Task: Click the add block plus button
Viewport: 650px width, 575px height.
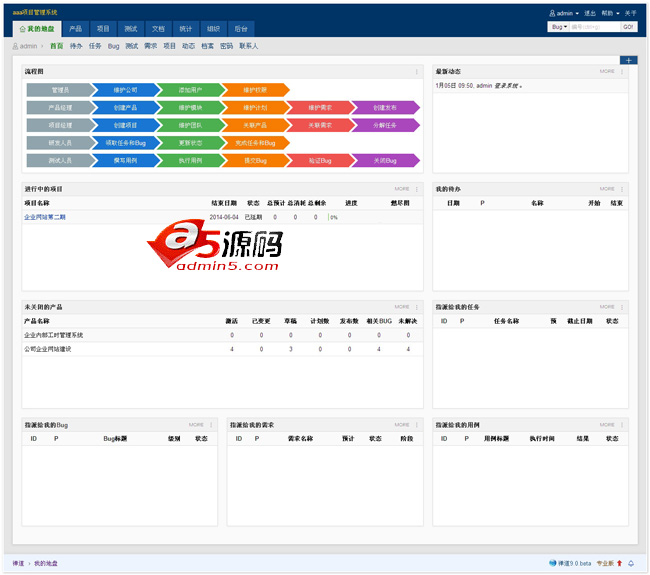Action: click(x=628, y=60)
